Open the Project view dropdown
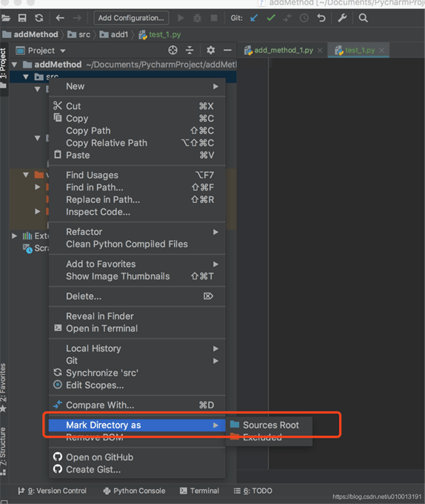Image resolution: width=425 pixels, height=504 pixels. pyautogui.click(x=41, y=51)
